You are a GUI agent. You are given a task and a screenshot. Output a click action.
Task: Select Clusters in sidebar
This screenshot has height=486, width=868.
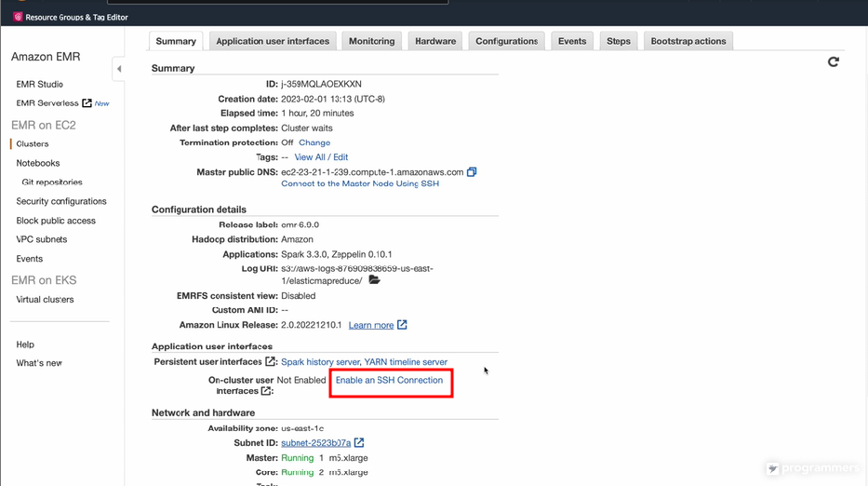tap(33, 143)
